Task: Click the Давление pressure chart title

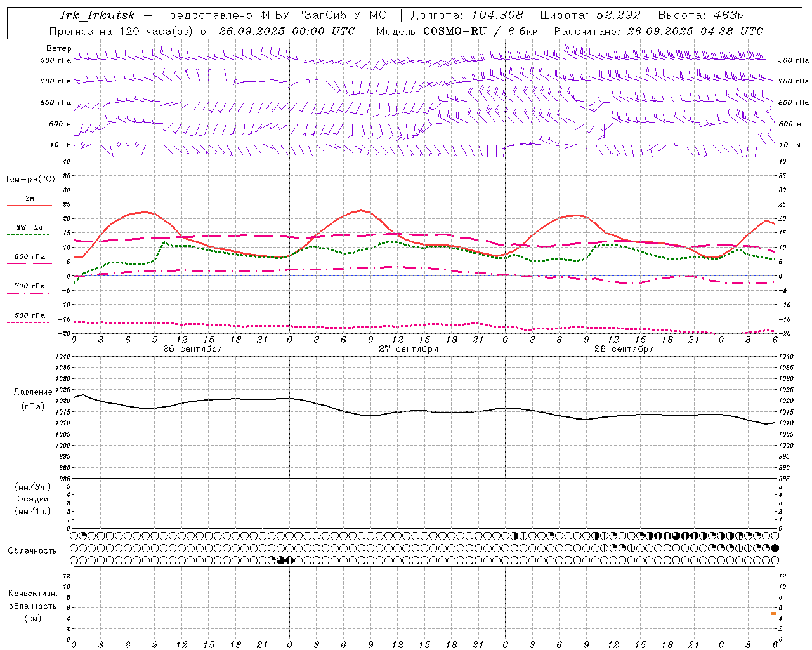Action: [x=32, y=392]
